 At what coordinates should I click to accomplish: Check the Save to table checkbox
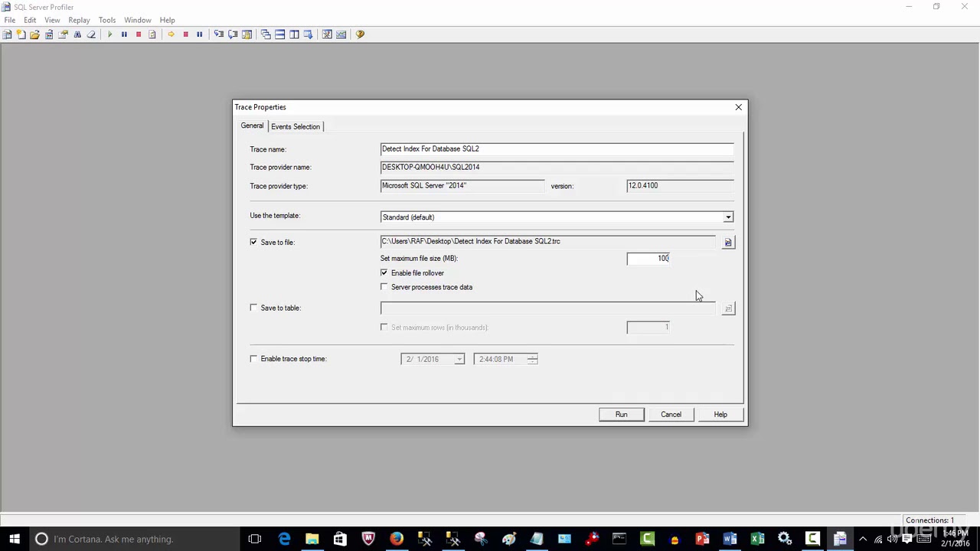[253, 308]
